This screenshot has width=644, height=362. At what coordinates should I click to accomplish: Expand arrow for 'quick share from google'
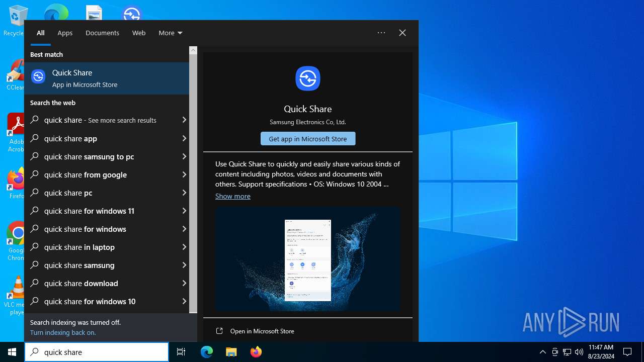tap(184, 174)
